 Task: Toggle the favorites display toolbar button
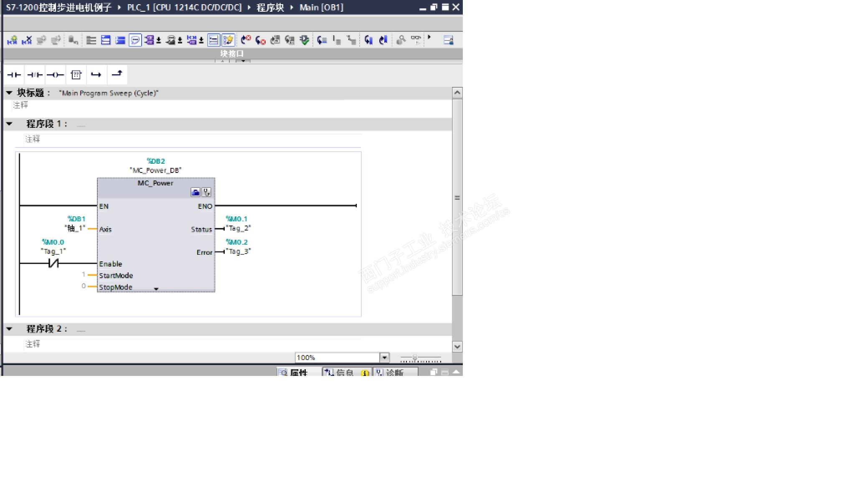point(228,40)
